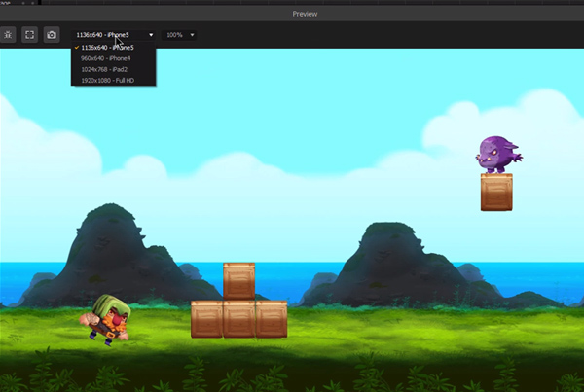The height and width of the screenshot is (392, 584).
Task: Select 1136x640 - iPhone5 menu option
Action: pos(113,48)
